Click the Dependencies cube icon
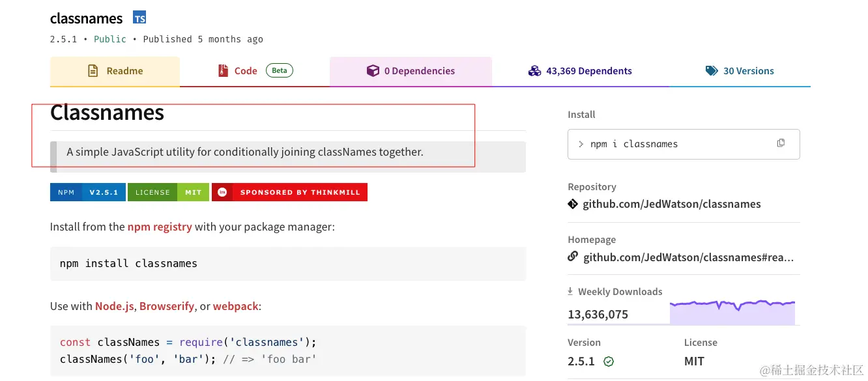This screenshot has width=868, height=381. click(373, 71)
